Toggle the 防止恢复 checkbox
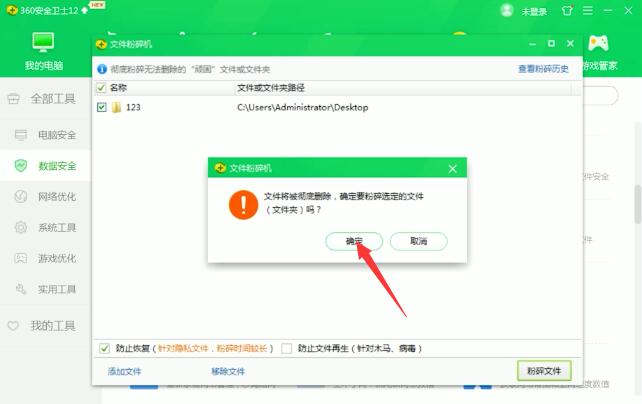The image size is (642, 404). pos(104,348)
